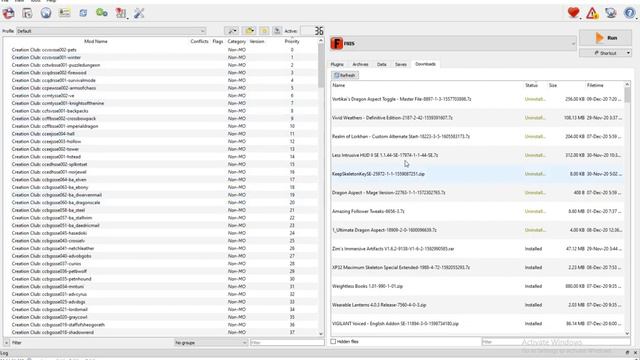Select the KeepSkeletonKeySE zip download
Image resolution: width=640 pixels, height=360 pixels.
click(x=477, y=174)
